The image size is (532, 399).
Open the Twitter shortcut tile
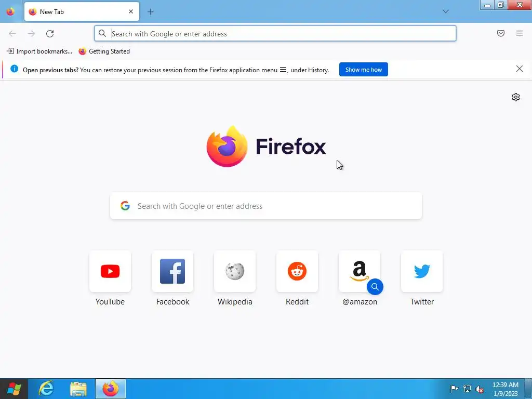[x=422, y=271]
